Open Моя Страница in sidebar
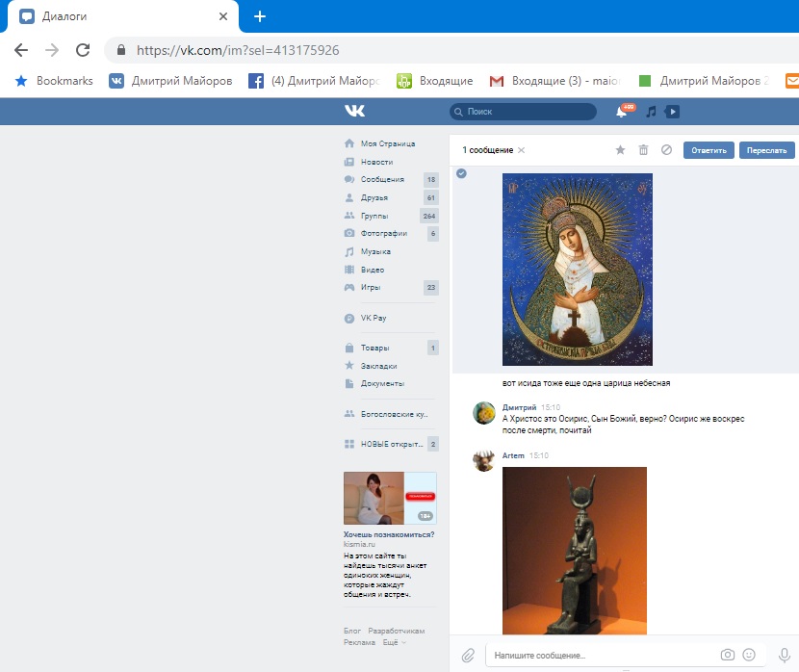 pos(390,143)
